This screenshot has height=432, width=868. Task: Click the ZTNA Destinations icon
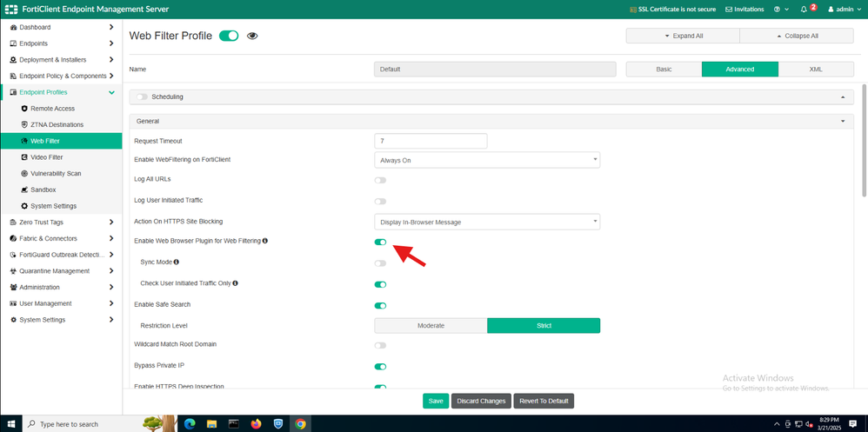coord(24,124)
